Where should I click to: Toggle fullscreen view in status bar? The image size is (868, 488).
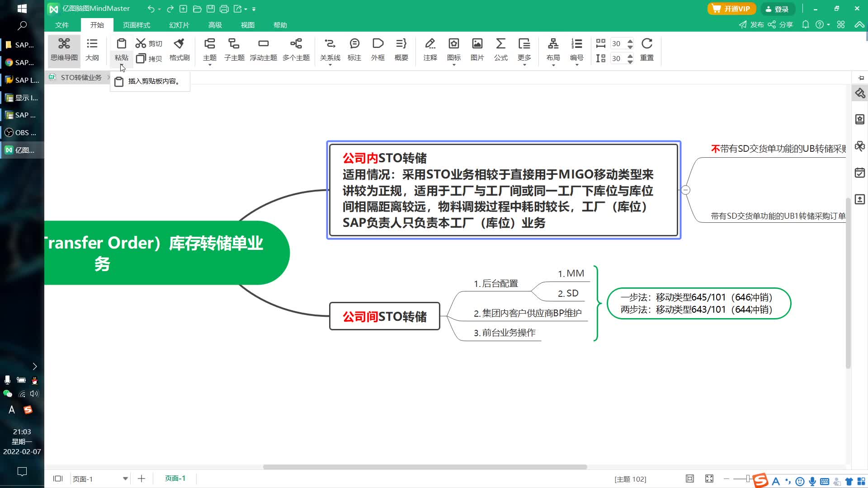(x=709, y=479)
